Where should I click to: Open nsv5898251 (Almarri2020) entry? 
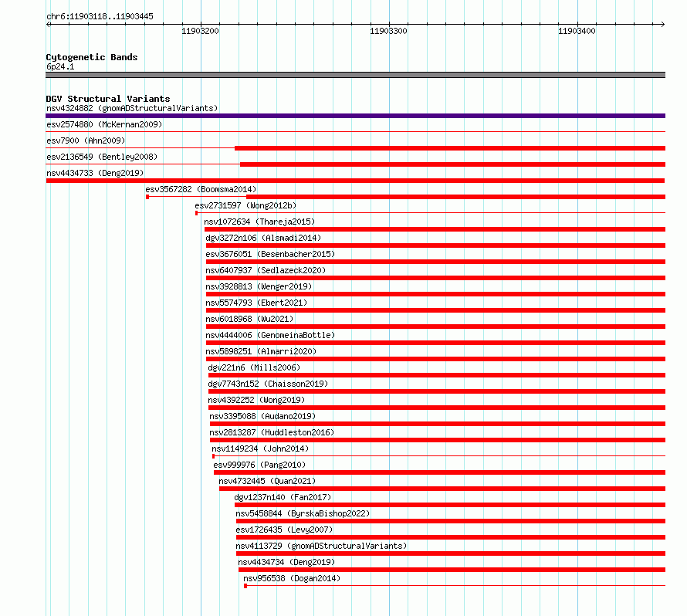261,351
